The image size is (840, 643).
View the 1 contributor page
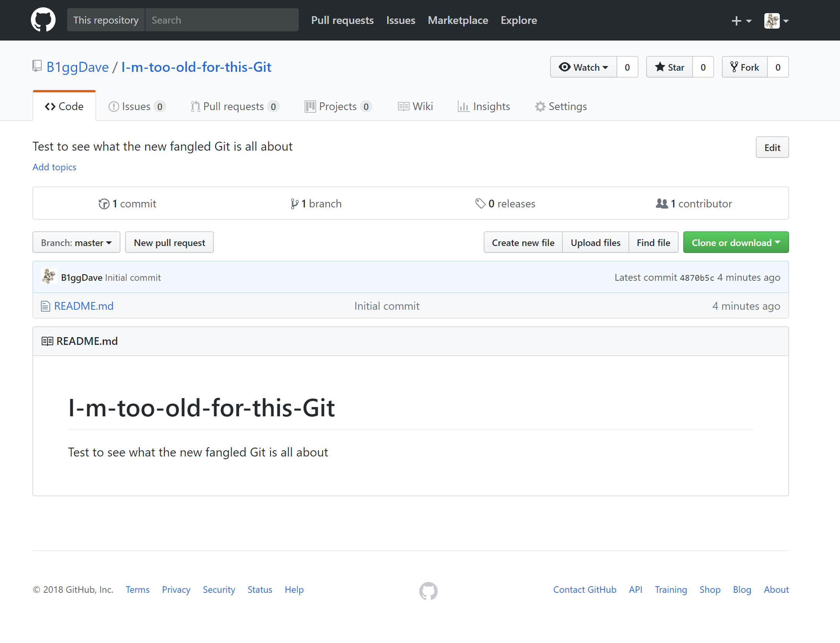pos(694,204)
